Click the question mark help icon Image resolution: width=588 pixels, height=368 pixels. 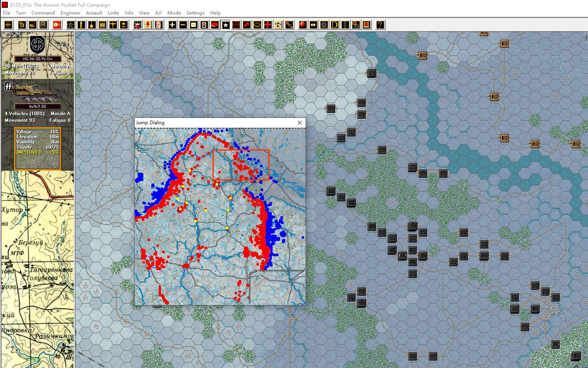pyautogui.click(x=380, y=25)
